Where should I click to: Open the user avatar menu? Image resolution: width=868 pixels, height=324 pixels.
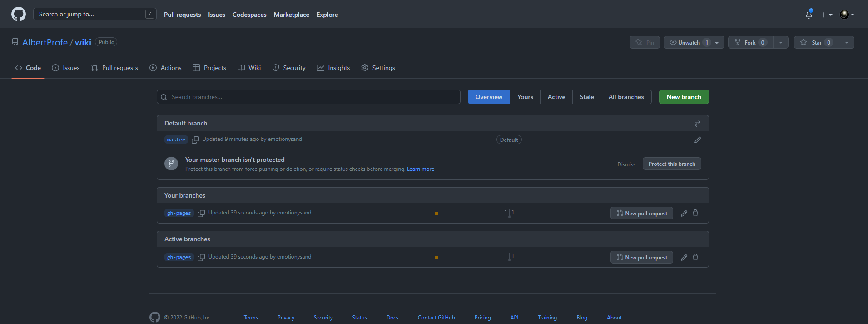[847, 15]
